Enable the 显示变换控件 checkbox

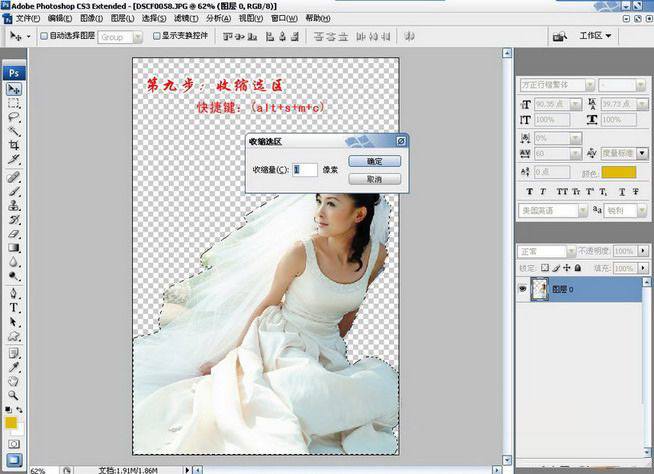coord(155,36)
